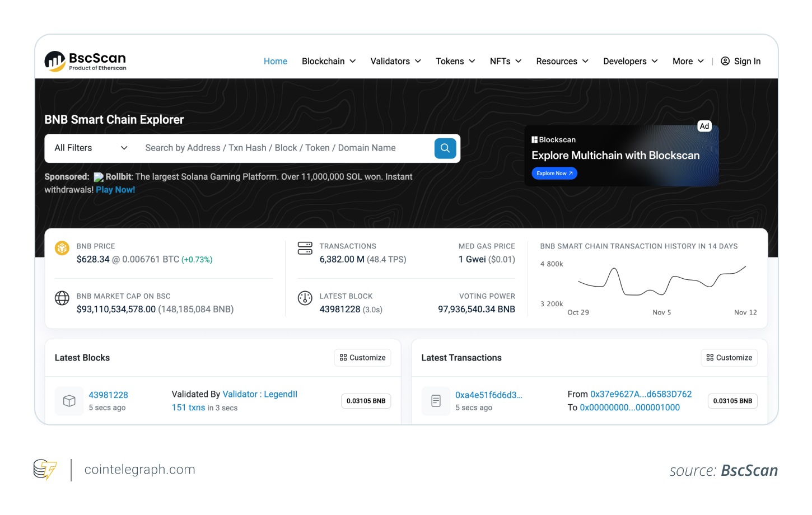
Task: Expand the More menu
Action: [688, 61]
